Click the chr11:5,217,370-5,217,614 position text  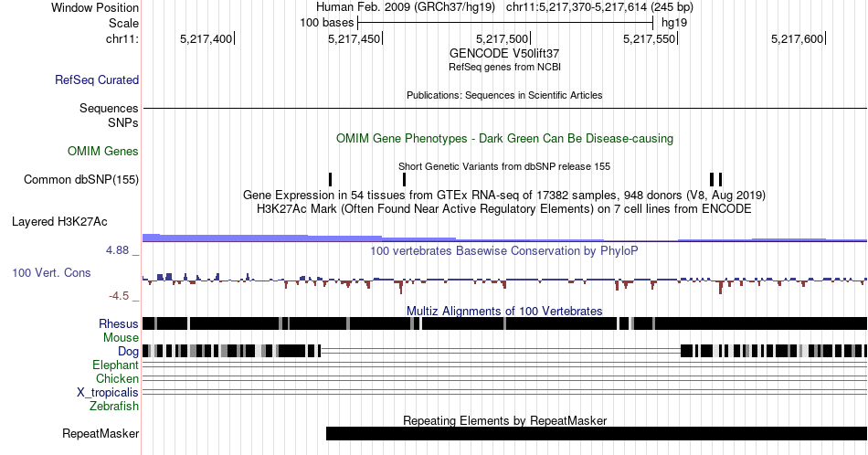tap(599, 7)
